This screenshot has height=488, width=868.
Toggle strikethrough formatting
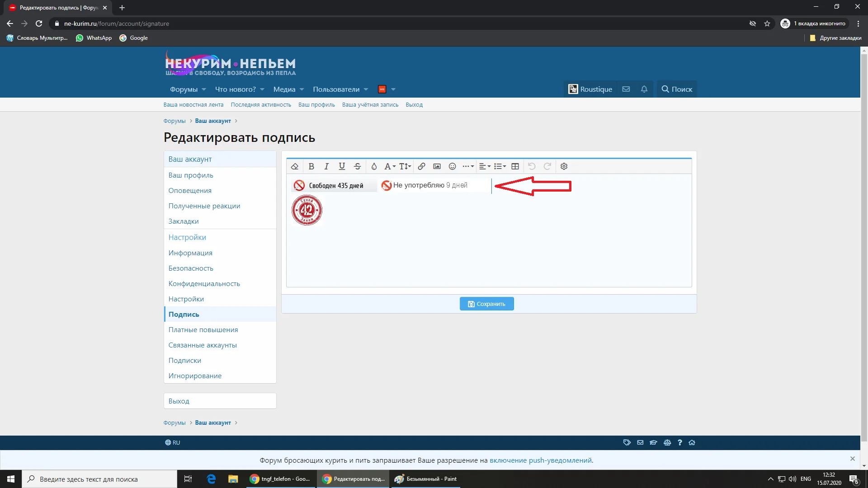coord(357,166)
